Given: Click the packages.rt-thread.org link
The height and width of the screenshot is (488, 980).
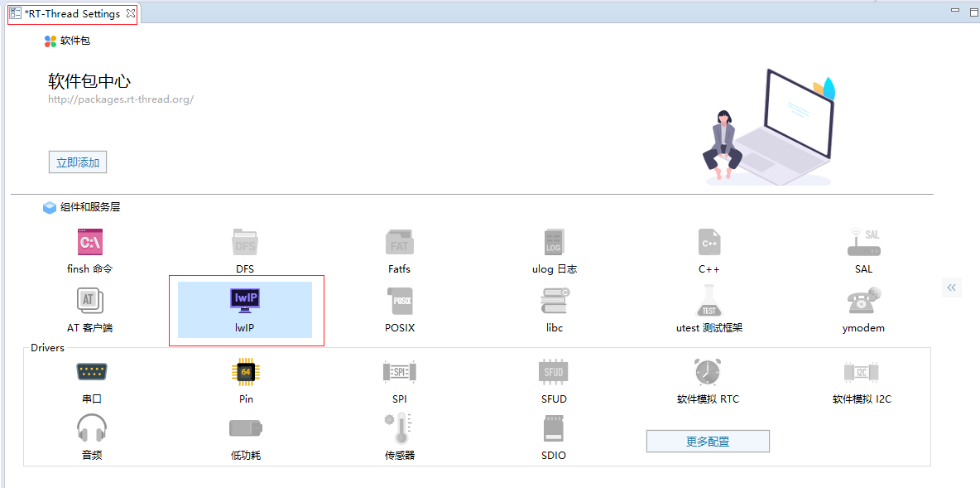Looking at the screenshot, I should [122, 99].
